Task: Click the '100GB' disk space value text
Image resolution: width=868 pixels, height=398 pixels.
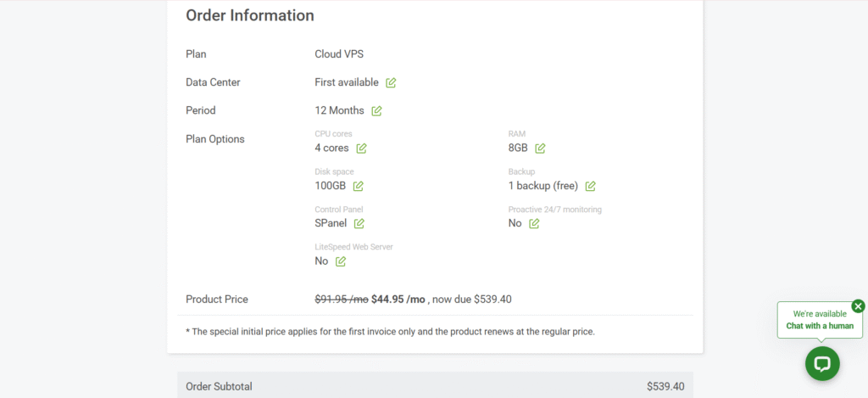Action: 330,186
